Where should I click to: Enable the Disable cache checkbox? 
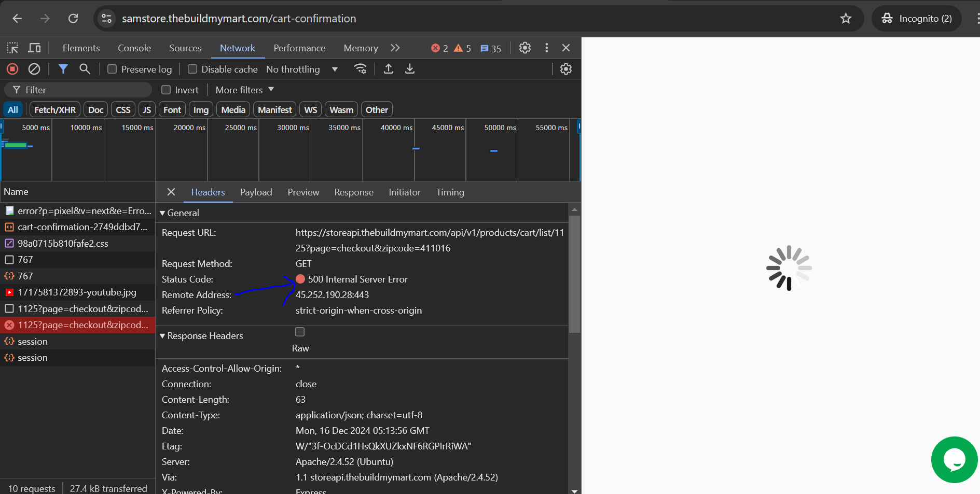192,69
